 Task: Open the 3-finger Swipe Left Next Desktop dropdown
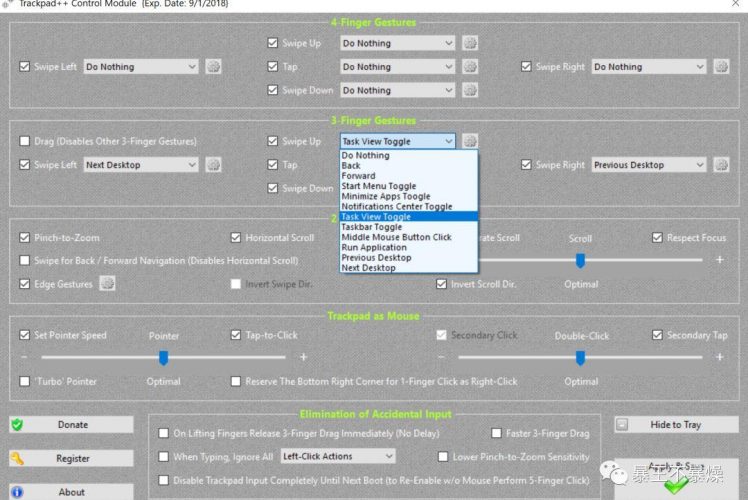point(140,165)
